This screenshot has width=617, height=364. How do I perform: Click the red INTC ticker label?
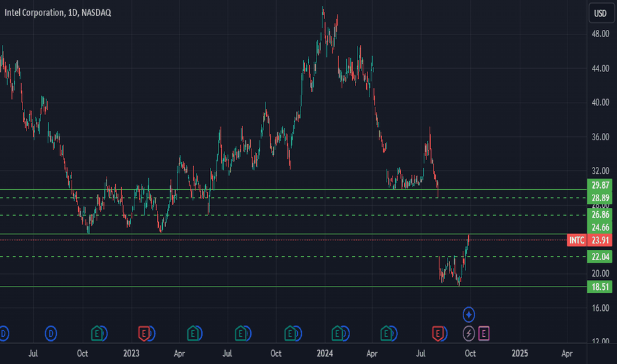click(577, 240)
